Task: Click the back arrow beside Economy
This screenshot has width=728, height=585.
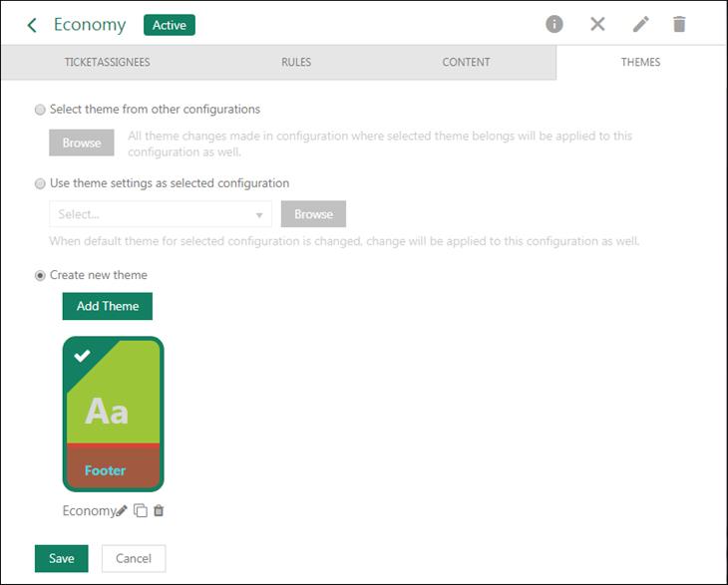Action: pyautogui.click(x=32, y=25)
